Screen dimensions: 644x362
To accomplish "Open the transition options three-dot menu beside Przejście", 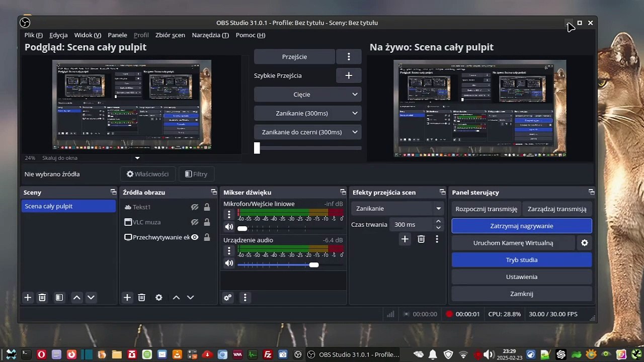I will [349, 57].
